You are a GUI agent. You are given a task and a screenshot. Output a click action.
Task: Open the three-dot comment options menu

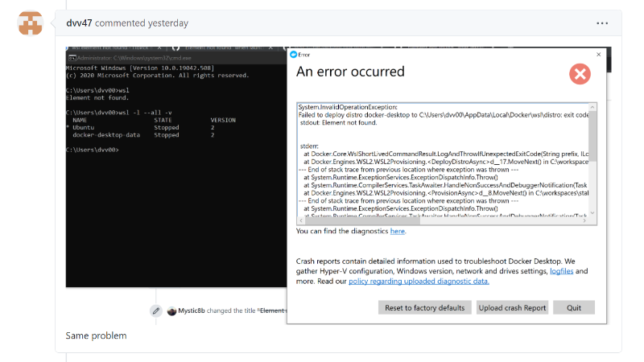click(602, 23)
